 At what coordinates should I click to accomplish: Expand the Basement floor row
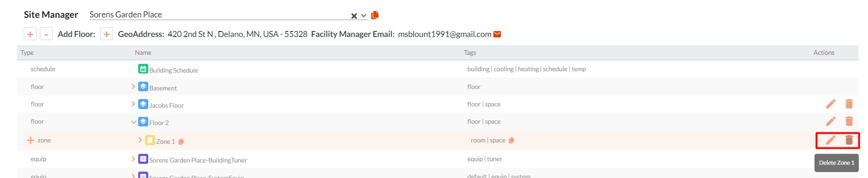(133, 86)
